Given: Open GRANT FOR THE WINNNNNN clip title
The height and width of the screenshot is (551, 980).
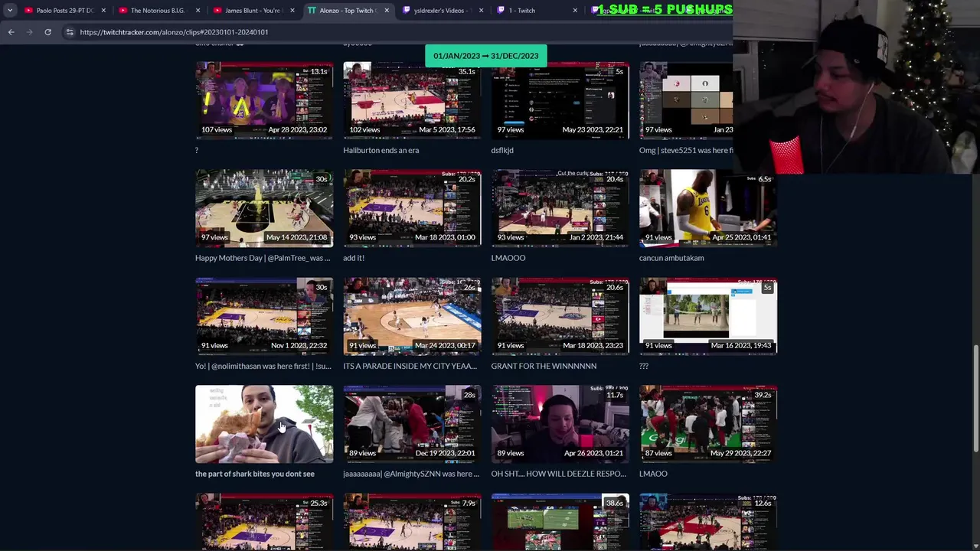Looking at the screenshot, I should [x=544, y=367].
